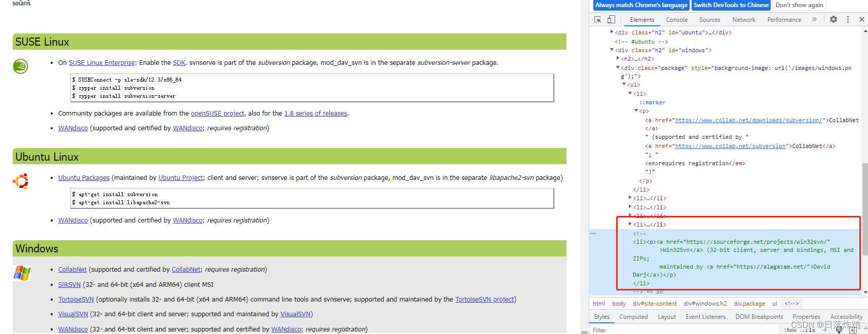
Task: Click the Windows flag logo
Action: click(x=22, y=273)
